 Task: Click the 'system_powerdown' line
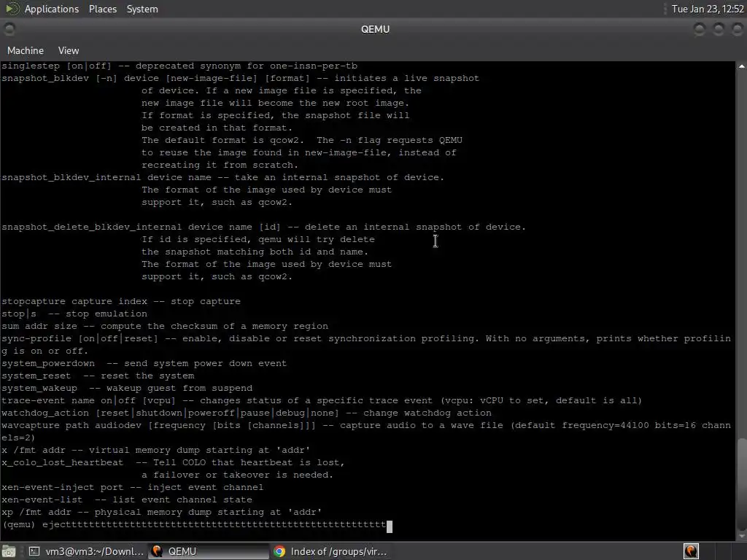tap(144, 363)
